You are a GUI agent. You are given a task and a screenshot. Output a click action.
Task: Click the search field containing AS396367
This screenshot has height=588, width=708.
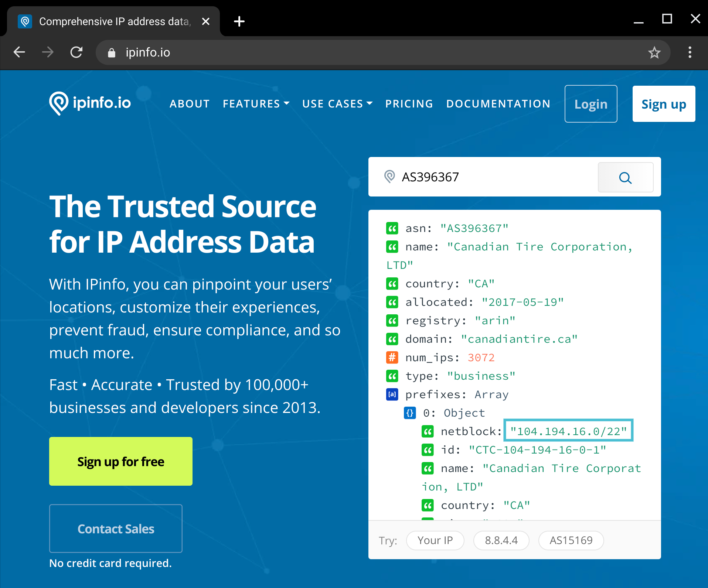pyautogui.click(x=491, y=177)
